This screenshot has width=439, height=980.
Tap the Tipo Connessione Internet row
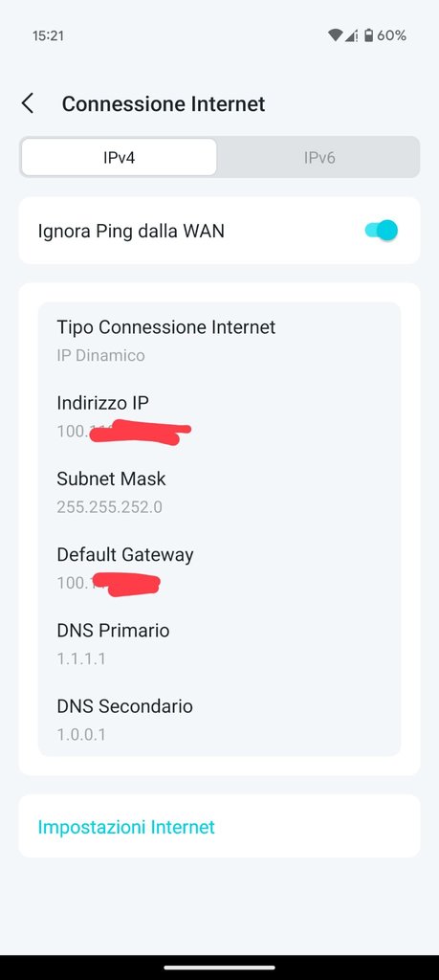coord(219,341)
